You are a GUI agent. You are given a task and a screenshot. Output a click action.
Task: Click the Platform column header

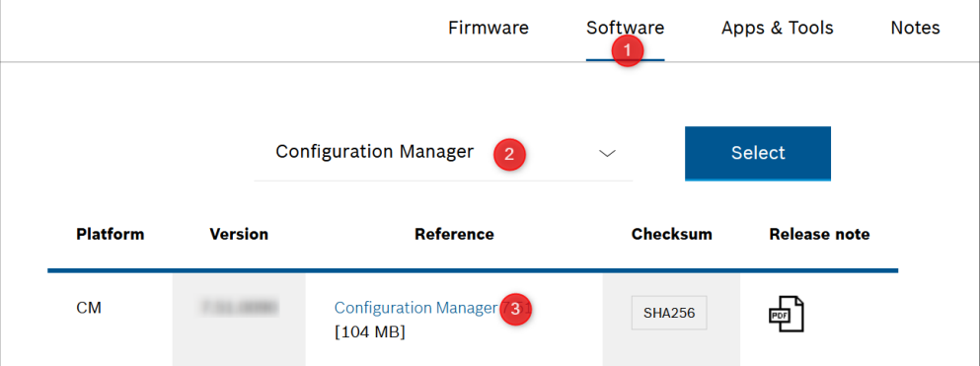click(110, 234)
